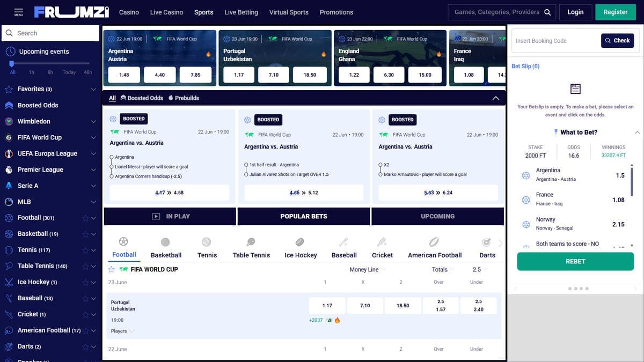Click the MLB sidebar icon
The height and width of the screenshot is (362, 644).
(9, 202)
